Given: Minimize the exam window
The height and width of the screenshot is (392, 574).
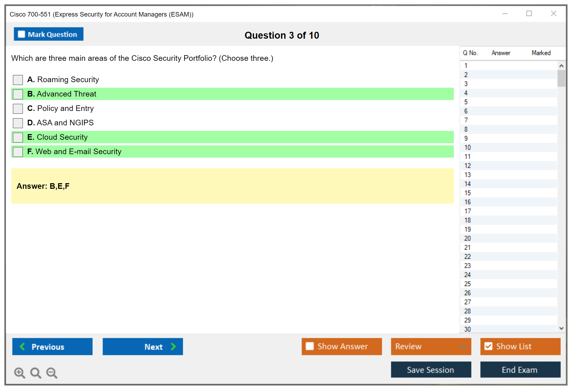Looking at the screenshot, I should point(505,14).
